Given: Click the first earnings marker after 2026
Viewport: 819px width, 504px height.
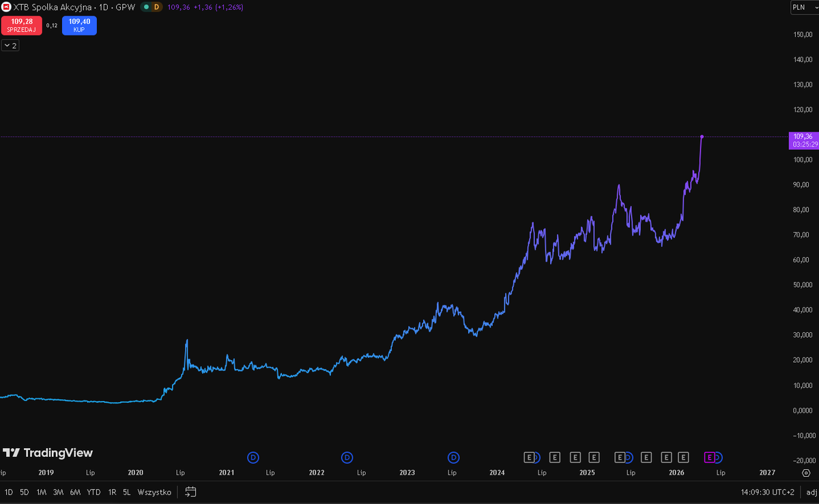Looking at the screenshot, I should (683, 457).
